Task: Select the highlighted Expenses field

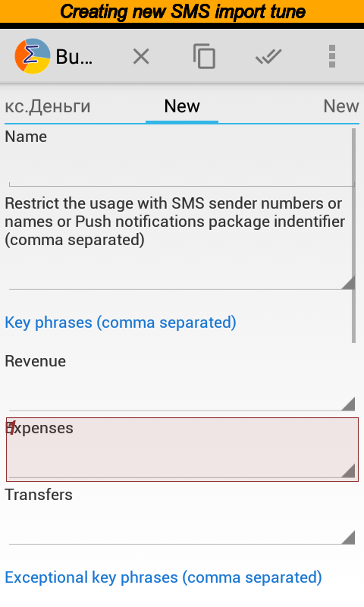Action: [x=182, y=449]
